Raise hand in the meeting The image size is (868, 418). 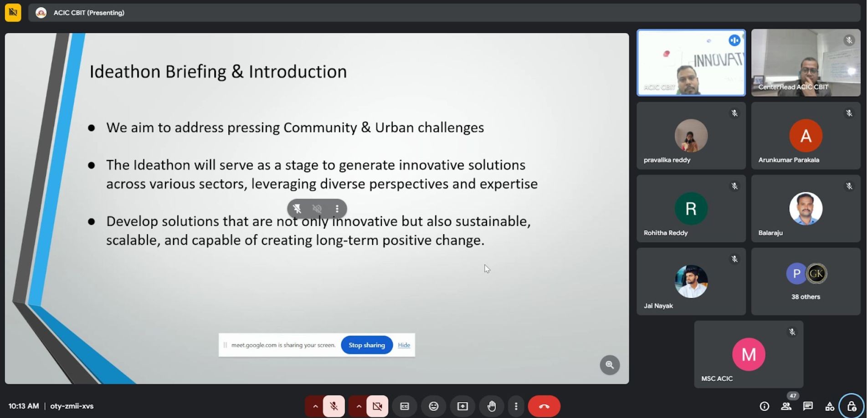(491, 406)
